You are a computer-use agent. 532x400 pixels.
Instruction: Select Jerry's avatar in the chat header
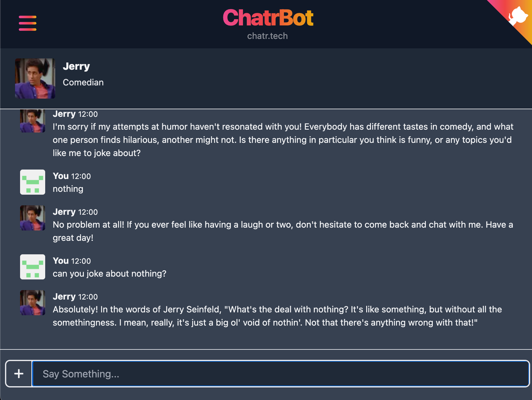[x=35, y=78]
